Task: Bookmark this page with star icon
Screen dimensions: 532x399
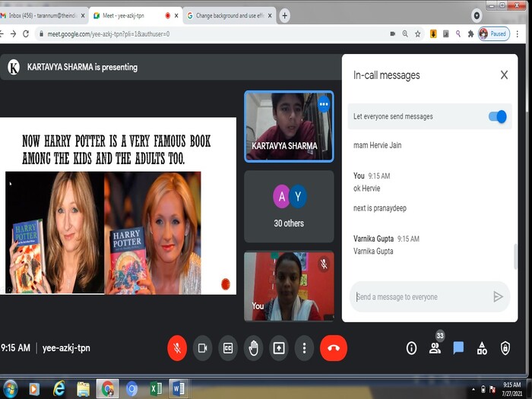Action: (418, 34)
